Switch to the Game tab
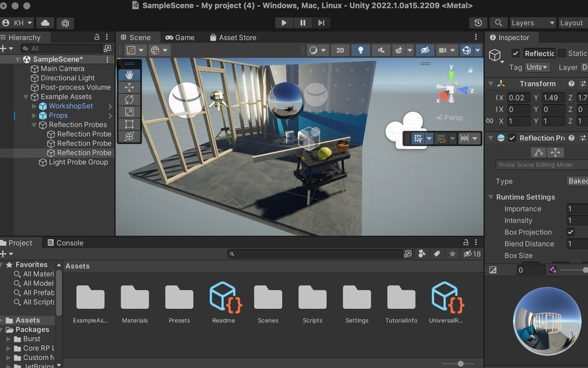Image resolution: width=588 pixels, height=368 pixels. [x=180, y=37]
